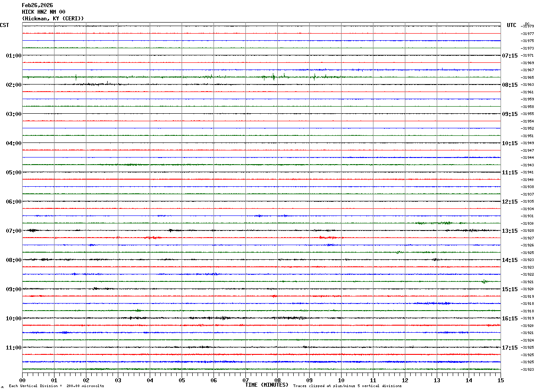Select the '05:00' CST hour label
Image resolution: width=536 pixels, height=392 pixels.
[x=14, y=173]
